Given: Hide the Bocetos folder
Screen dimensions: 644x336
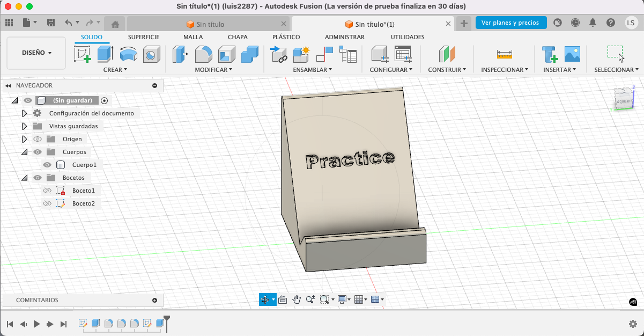Looking at the screenshot, I should coord(38,178).
